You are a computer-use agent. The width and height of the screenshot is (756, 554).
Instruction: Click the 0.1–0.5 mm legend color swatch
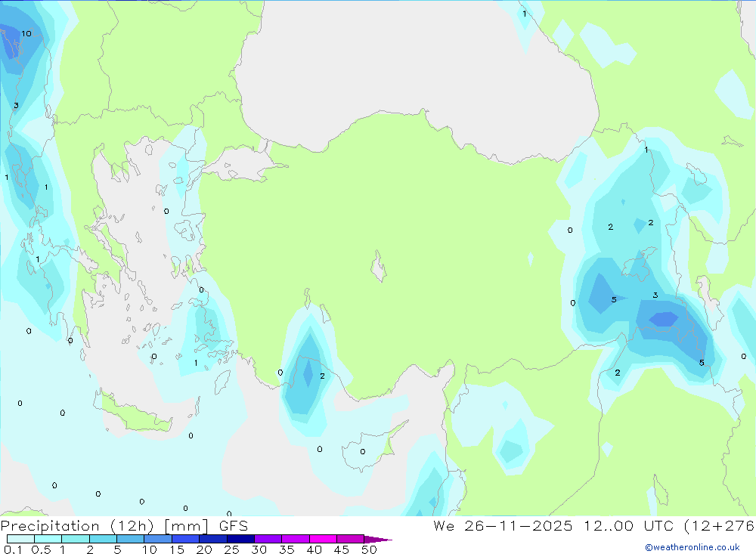pyautogui.click(x=20, y=539)
